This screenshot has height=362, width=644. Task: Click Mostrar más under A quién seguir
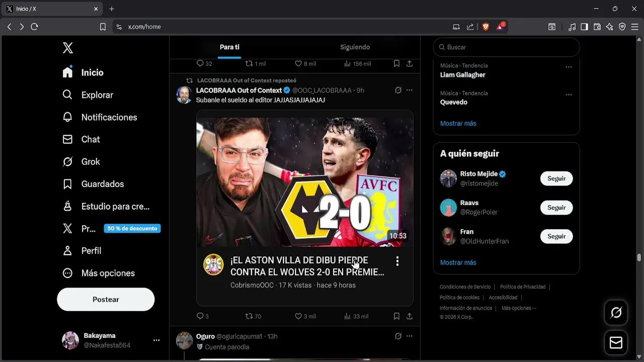point(458,262)
